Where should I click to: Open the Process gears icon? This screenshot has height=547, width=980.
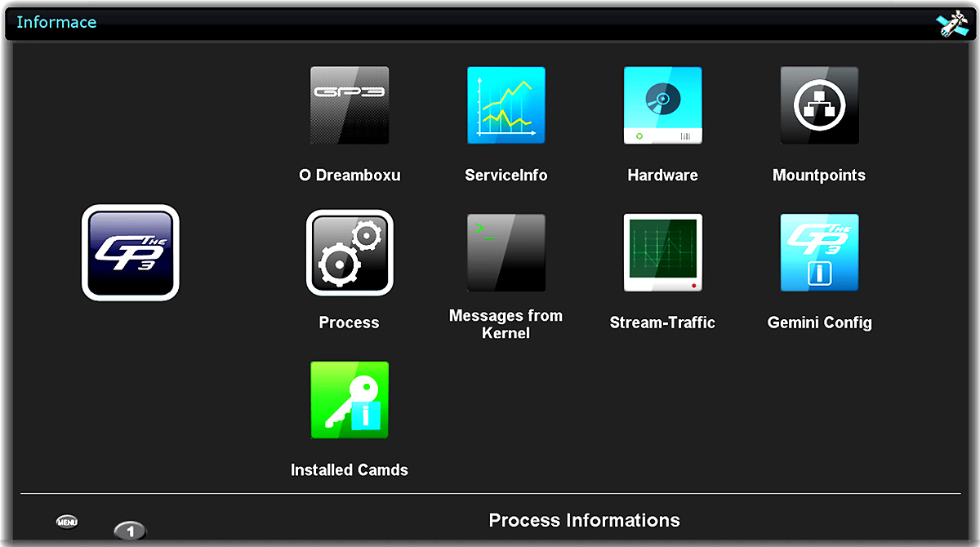350,253
